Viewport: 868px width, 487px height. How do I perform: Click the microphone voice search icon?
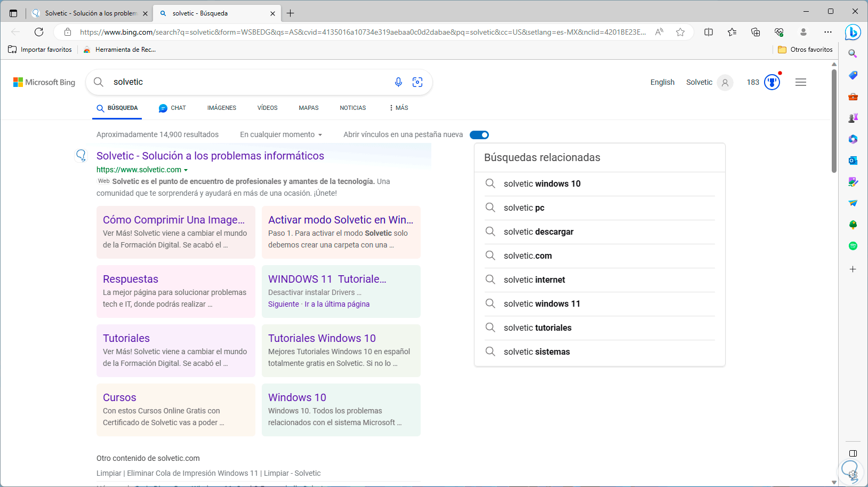click(x=398, y=82)
